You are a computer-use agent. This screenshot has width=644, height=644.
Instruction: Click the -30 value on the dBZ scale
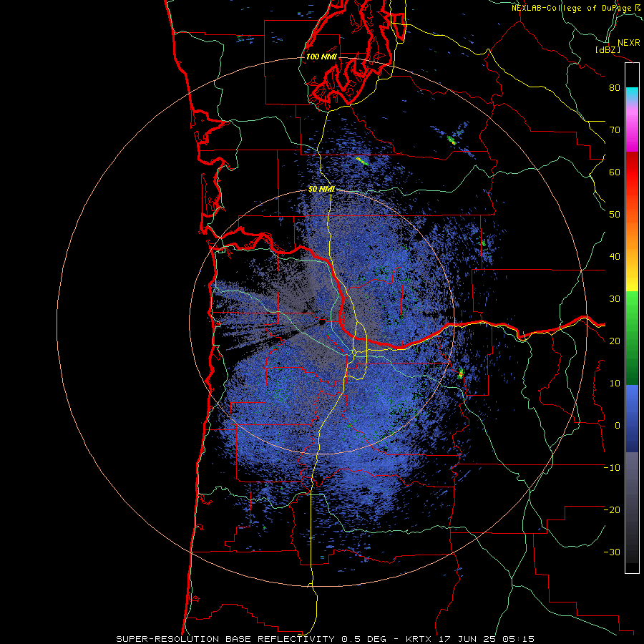(x=612, y=552)
